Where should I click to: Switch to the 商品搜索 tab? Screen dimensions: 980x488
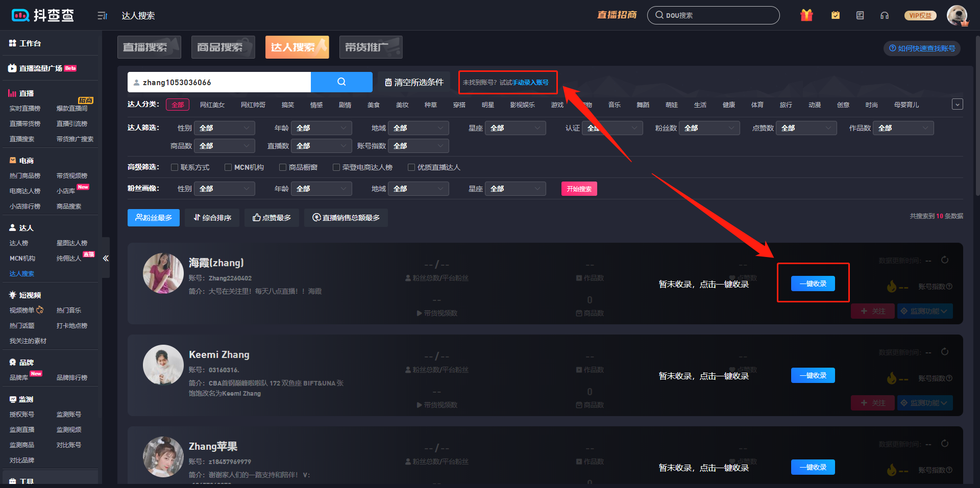223,47
